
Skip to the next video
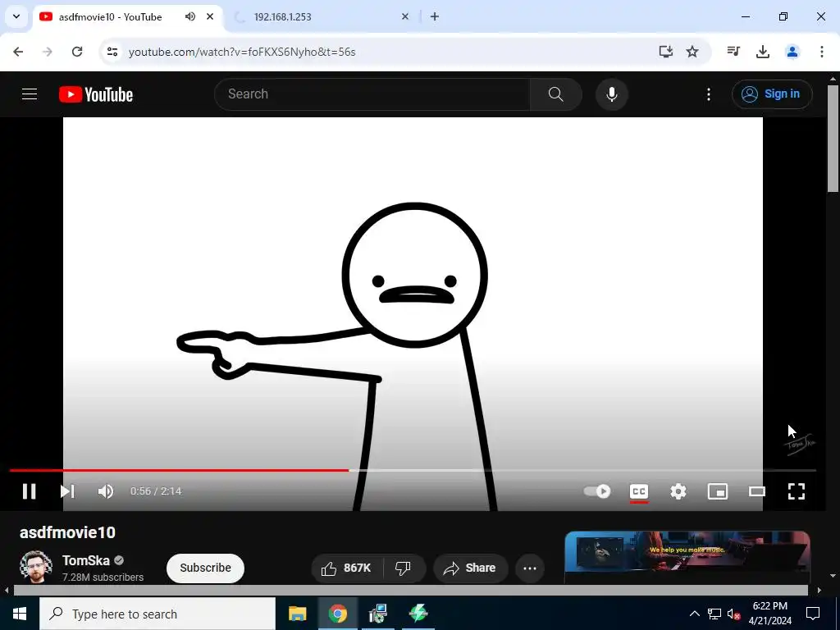[67, 491]
